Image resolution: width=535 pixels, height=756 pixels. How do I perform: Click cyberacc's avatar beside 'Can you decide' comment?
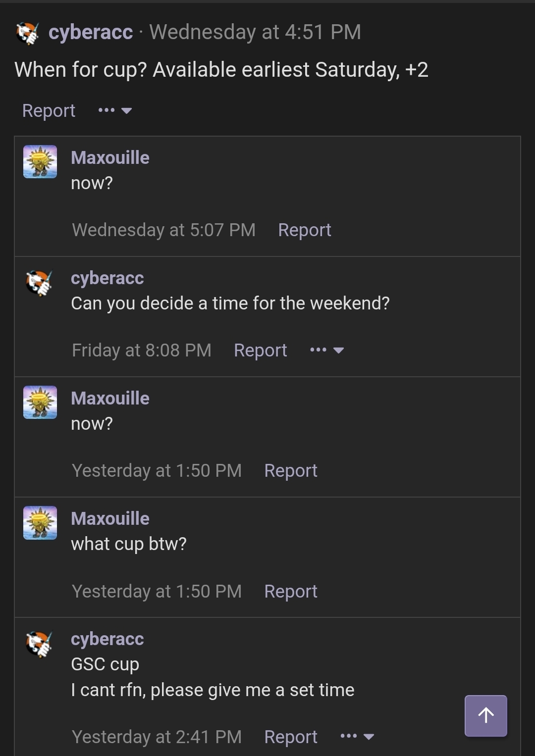(39, 283)
